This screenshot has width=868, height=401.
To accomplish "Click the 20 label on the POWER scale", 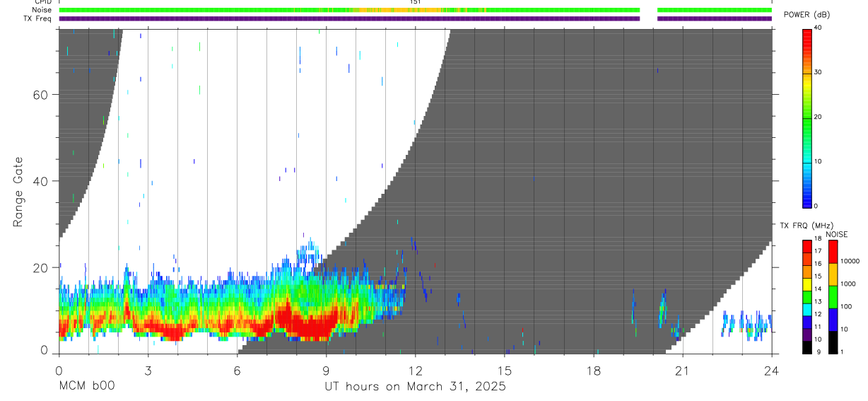I will click(x=817, y=117).
